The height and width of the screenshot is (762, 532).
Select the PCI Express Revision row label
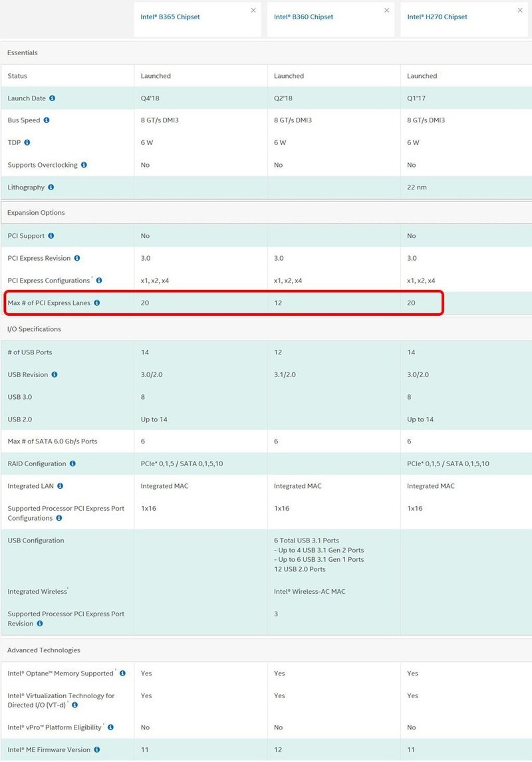[x=39, y=258]
